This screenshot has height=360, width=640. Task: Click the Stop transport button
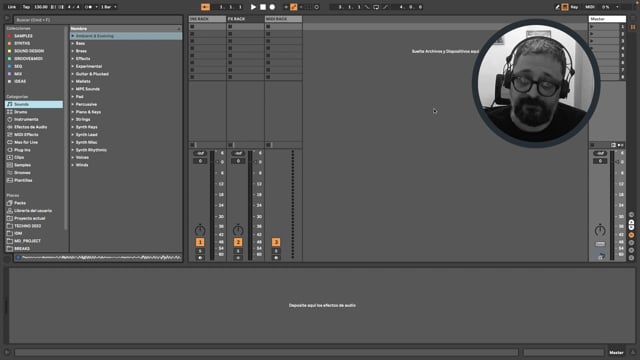tap(263, 7)
